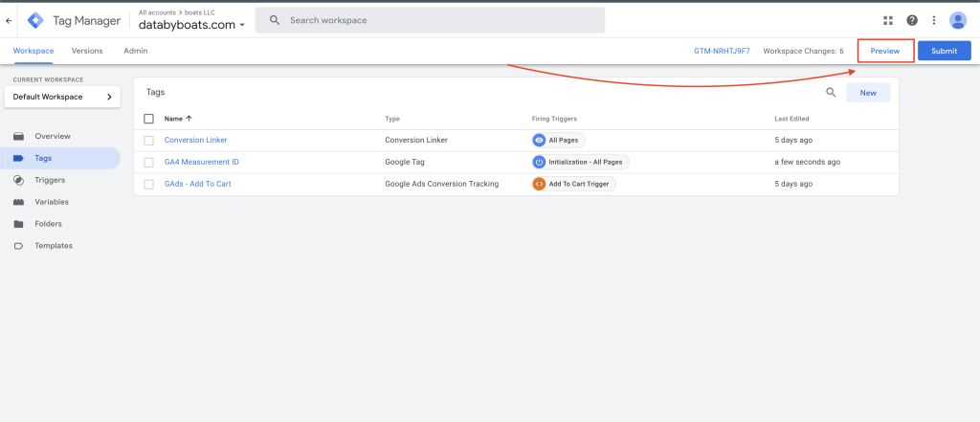The height and width of the screenshot is (422, 980).
Task: Click the Triggers circle icon in sidebar
Action: [19, 180]
